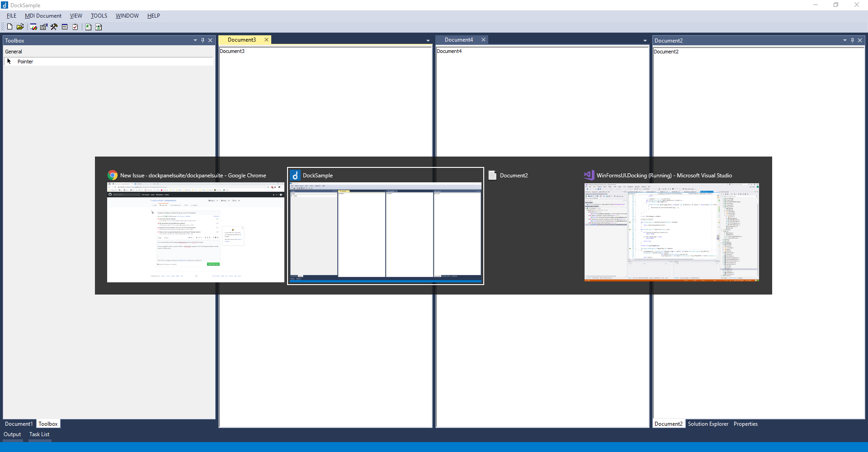Toggle auto-hide pin on the Document2 pane
This screenshot has height=452, width=868.
pos(852,40)
